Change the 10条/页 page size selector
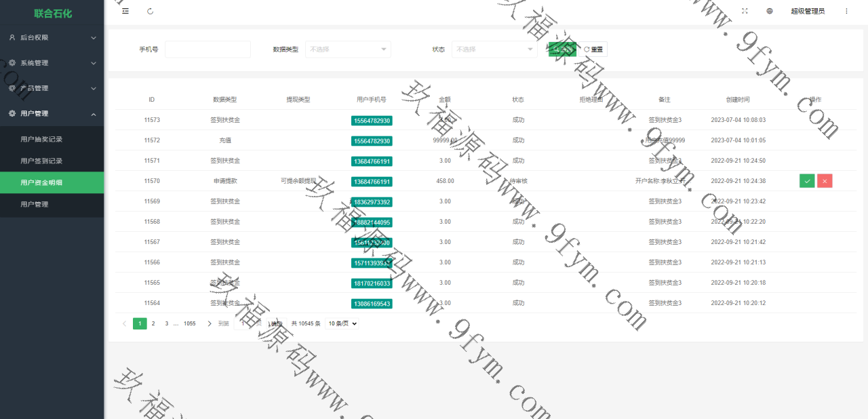Image resolution: width=868 pixels, height=419 pixels. point(342,323)
